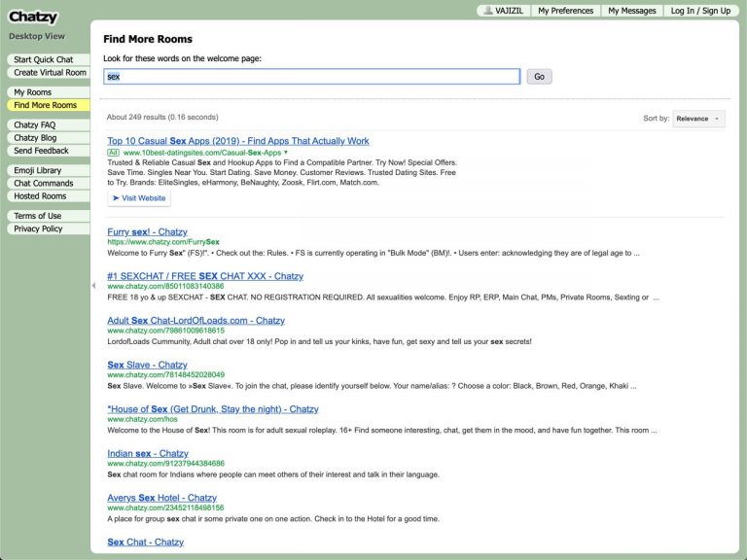Screen dimensions: 747x560
Task: Open Privacy Policy
Action: [x=49, y=228]
